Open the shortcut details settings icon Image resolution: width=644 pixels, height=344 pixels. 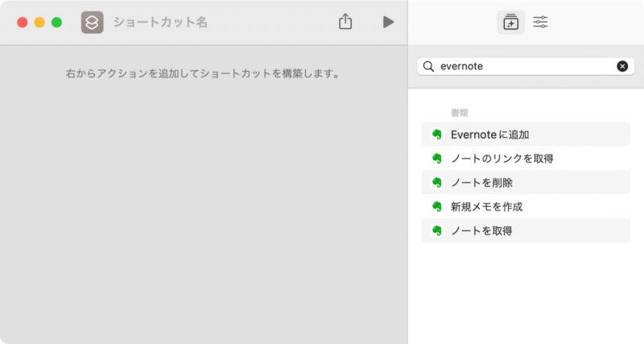(x=540, y=22)
